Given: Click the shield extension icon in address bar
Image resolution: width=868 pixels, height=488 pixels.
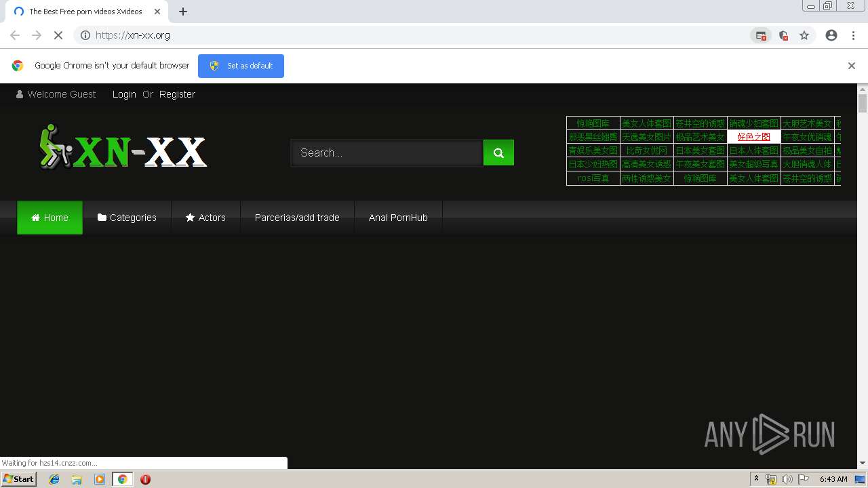Looking at the screenshot, I should [783, 35].
